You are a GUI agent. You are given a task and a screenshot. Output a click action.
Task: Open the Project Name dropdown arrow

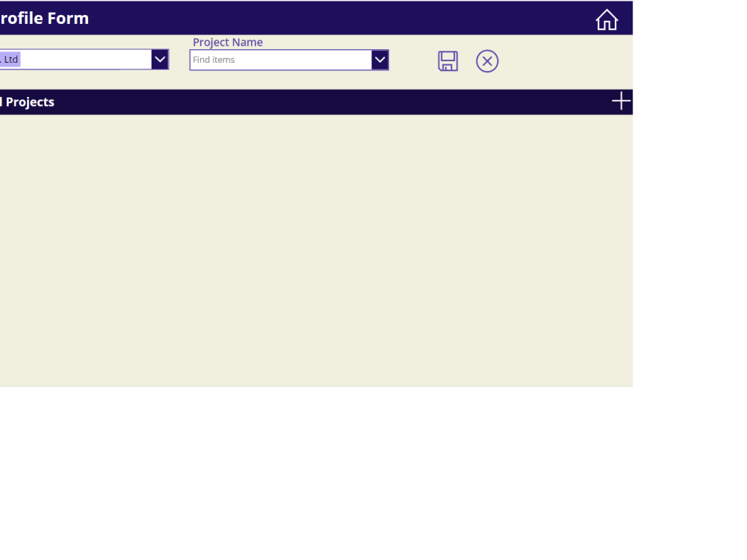pos(379,60)
